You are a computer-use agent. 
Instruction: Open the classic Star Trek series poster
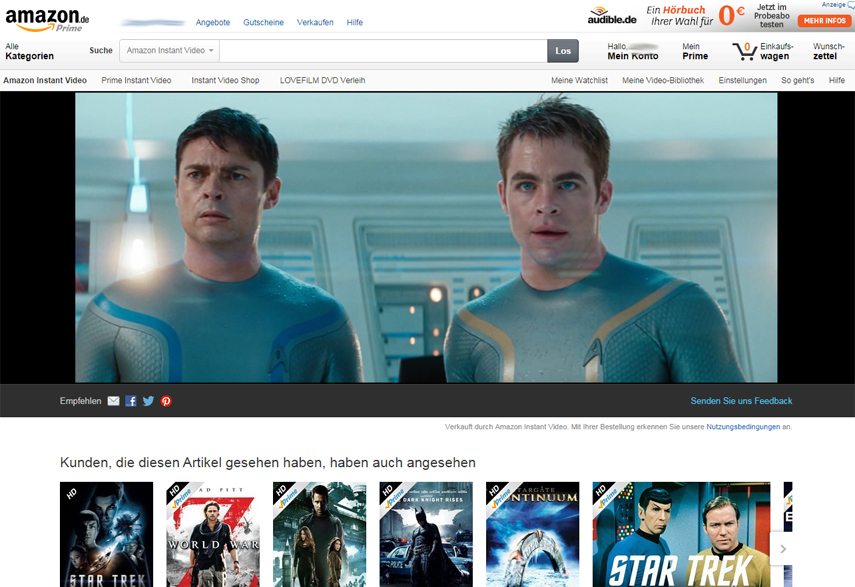681,534
